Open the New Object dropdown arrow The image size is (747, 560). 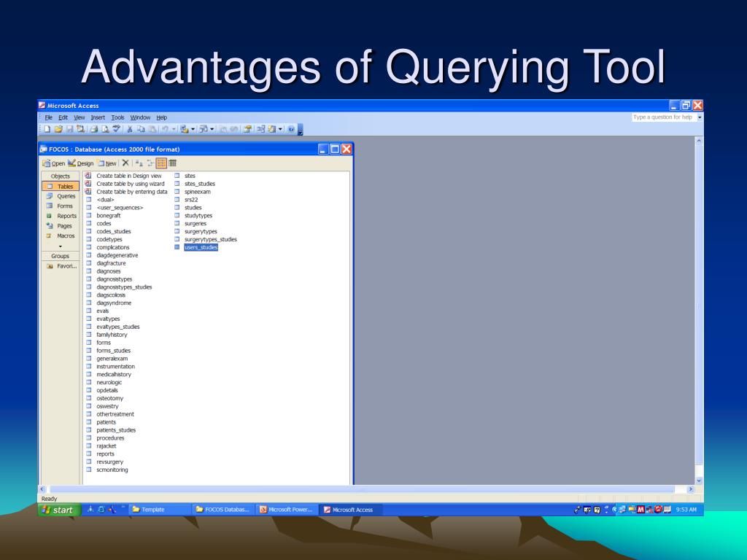280,129
